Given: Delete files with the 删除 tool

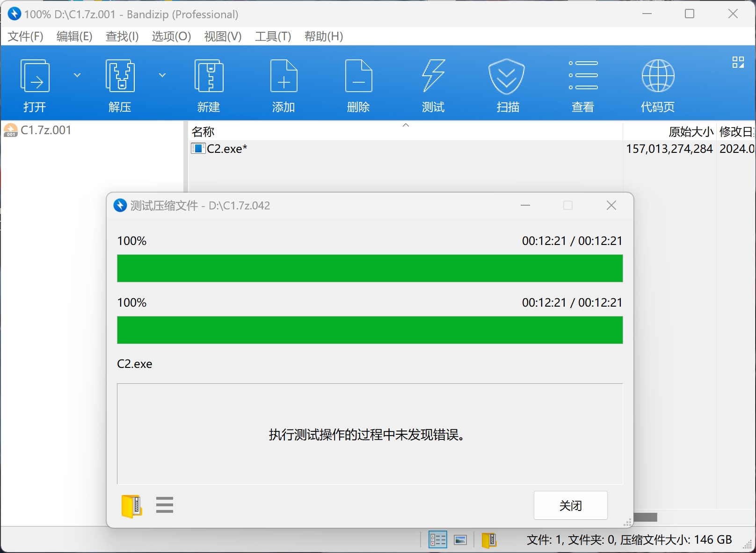Looking at the screenshot, I should pyautogui.click(x=358, y=84).
